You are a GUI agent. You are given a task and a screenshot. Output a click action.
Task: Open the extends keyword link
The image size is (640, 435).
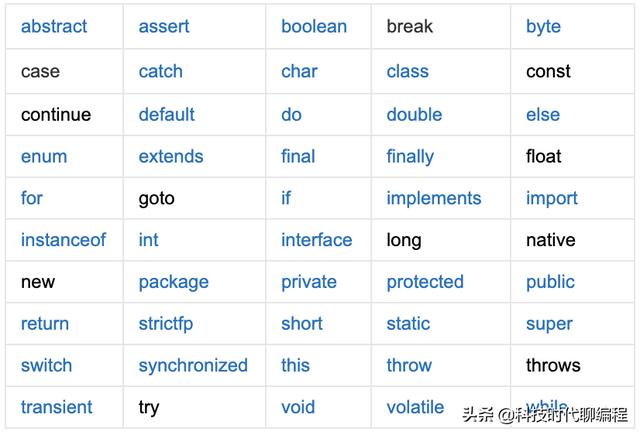coord(171,157)
